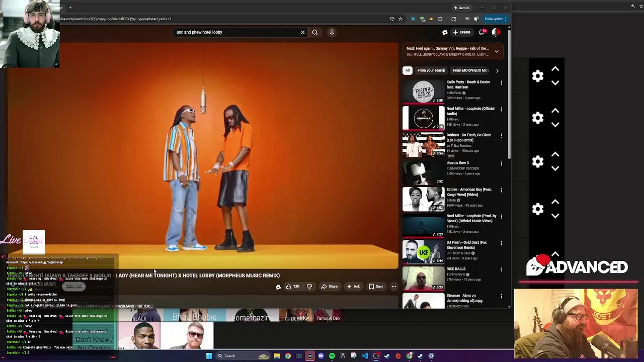Click the remix sparkle icon beside Like
Screen dimensions: 644x362
pos(278,287)
